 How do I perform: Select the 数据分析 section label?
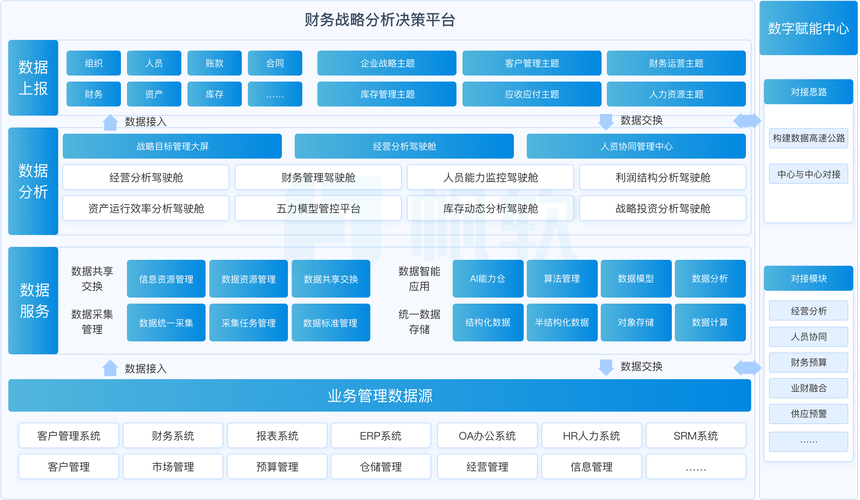pyautogui.click(x=33, y=181)
